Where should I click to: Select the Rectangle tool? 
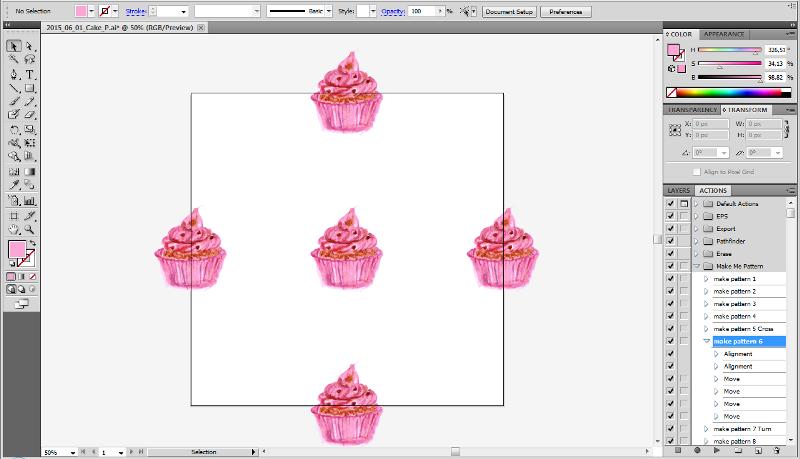coord(30,88)
